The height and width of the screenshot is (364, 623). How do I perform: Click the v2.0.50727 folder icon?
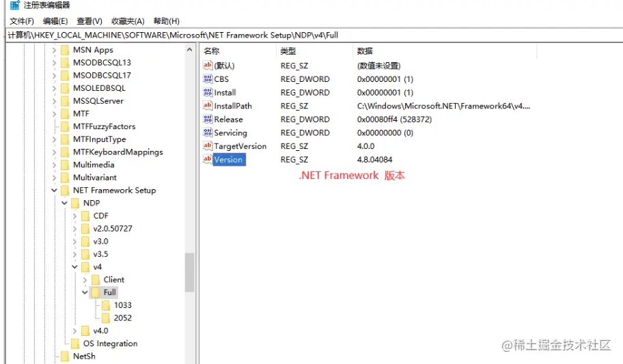[x=85, y=229]
